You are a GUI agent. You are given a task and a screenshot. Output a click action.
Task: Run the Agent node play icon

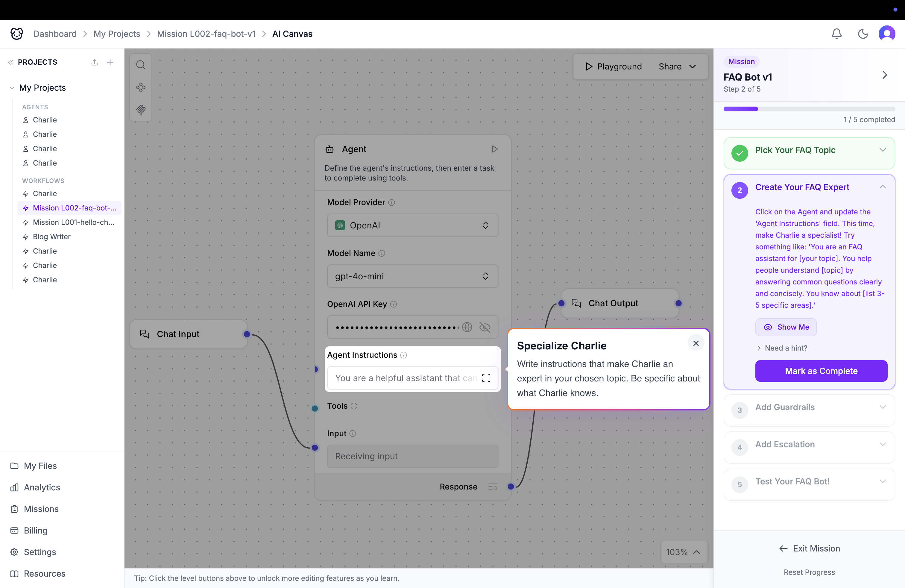pos(494,149)
